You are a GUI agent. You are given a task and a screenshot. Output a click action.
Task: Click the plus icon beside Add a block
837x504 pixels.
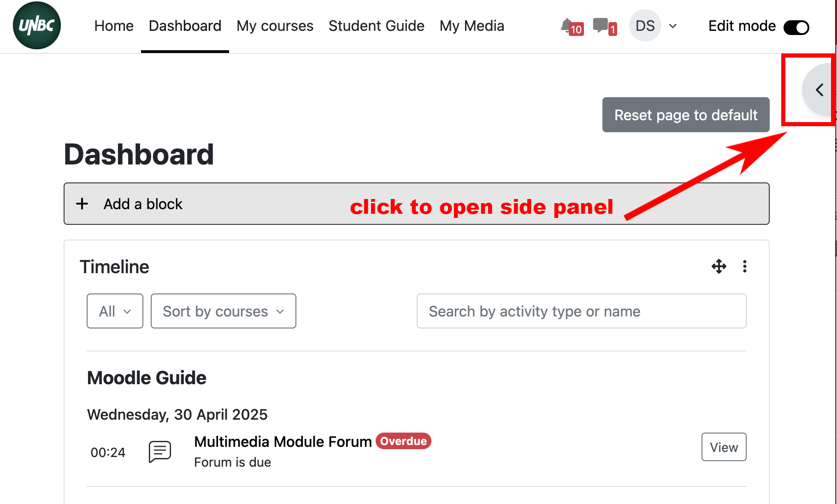click(x=82, y=204)
